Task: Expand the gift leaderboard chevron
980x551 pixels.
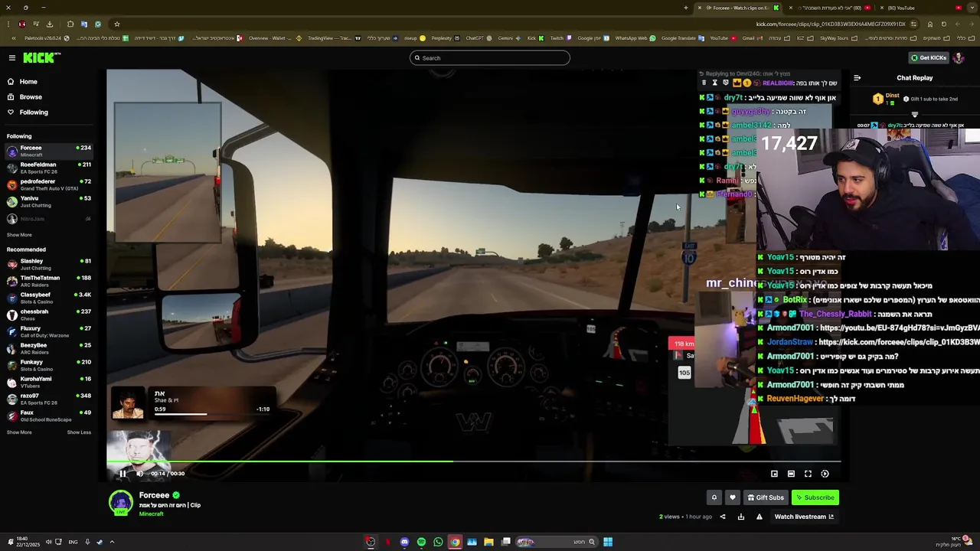Action: point(914,115)
